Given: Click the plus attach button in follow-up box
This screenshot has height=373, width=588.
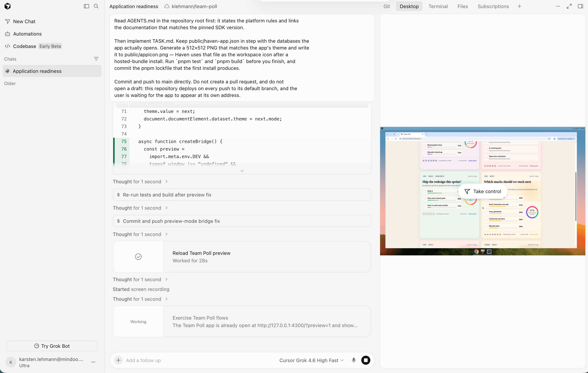Looking at the screenshot, I should [x=118, y=360].
